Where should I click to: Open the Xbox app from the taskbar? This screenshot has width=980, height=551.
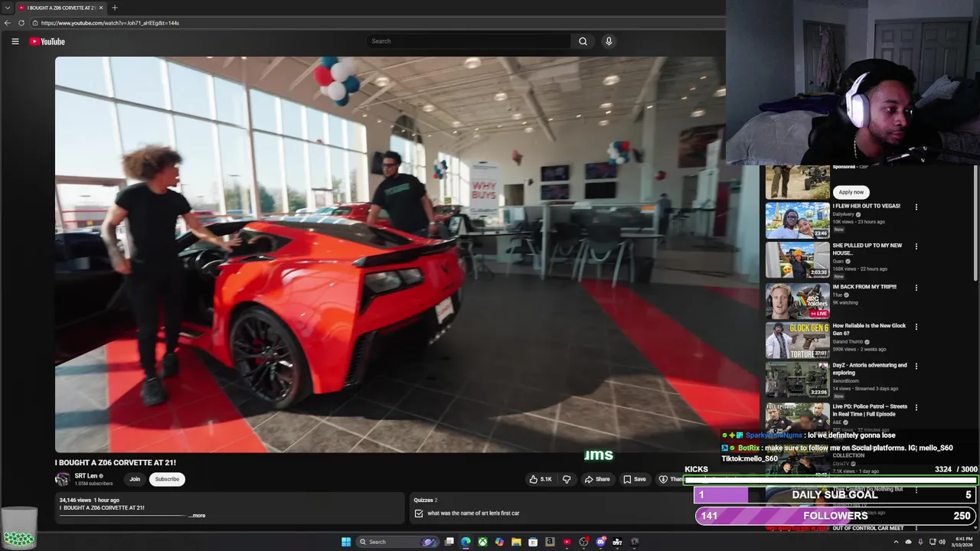click(x=482, y=542)
